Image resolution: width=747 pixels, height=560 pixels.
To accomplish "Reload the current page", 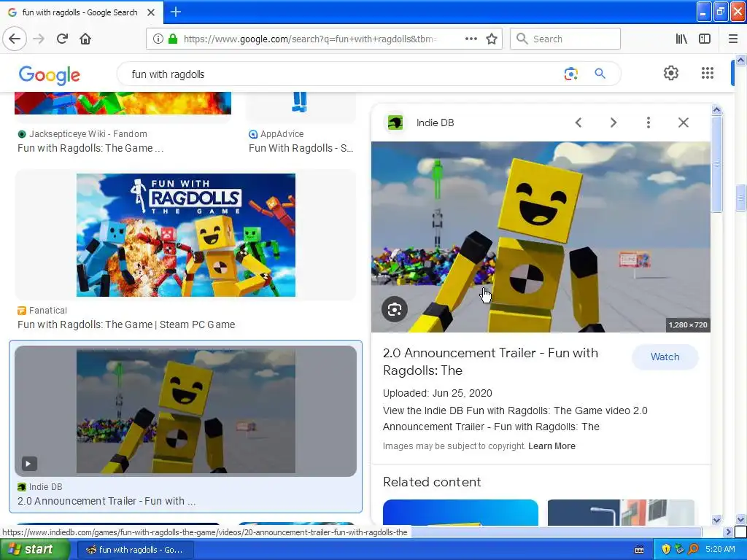I will [x=62, y=39].
